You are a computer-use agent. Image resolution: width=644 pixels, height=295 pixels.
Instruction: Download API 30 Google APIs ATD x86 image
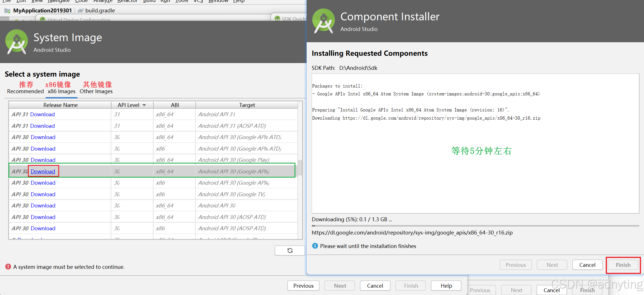[43, 149]
